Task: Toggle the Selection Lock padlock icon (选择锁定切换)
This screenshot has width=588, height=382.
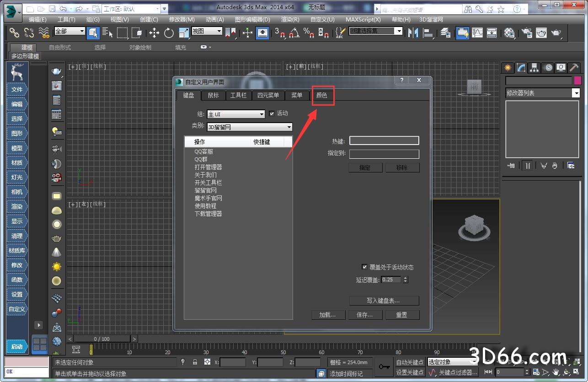Action: coord(195,362)
